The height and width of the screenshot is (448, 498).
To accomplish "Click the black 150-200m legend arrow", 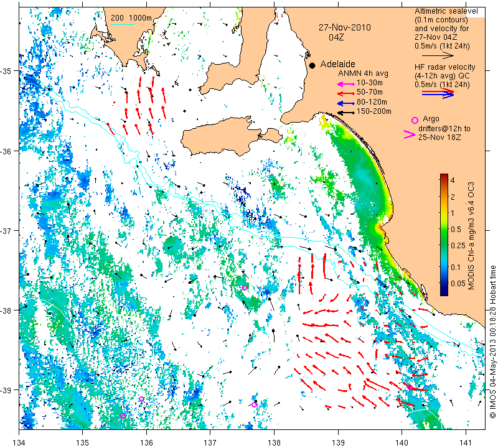I will (x=345, y=113).
